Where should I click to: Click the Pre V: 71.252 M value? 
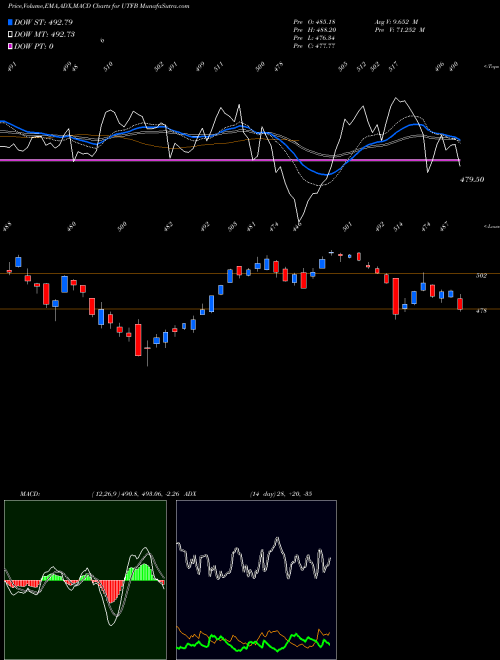click(399, 30)
